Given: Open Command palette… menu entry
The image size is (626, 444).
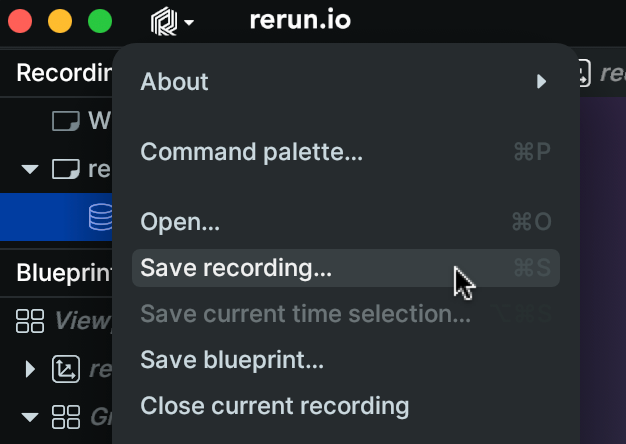Looking at the screenshot, I should tap(346, 152).
